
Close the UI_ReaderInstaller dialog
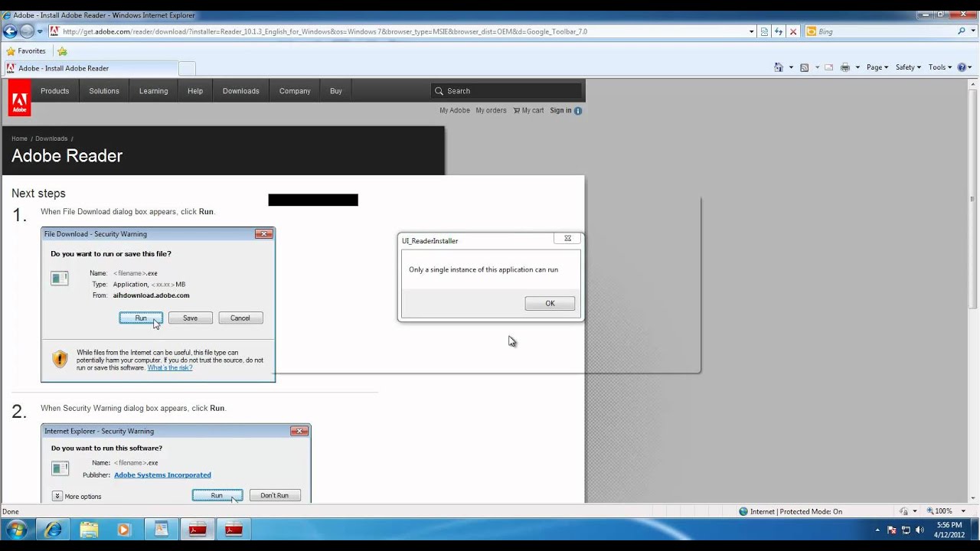[567, 239]
